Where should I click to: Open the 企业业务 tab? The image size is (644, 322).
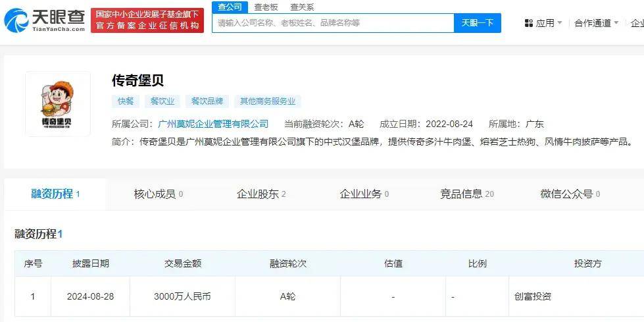(x=364, y=194)
